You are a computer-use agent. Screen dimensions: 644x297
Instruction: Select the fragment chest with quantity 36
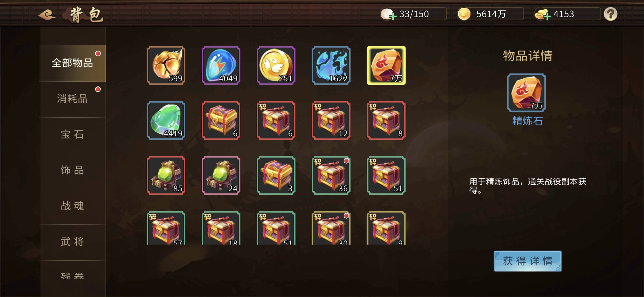(331, 175)
